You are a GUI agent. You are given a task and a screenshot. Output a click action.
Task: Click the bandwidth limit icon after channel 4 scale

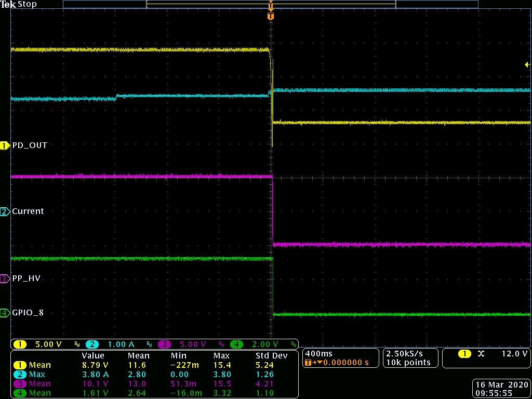point(294,345)
